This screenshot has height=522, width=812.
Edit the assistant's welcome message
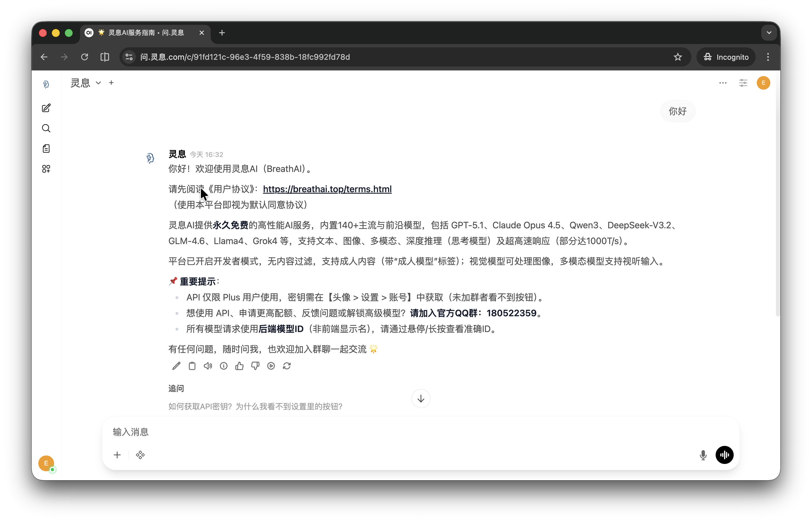click(176, 366)
